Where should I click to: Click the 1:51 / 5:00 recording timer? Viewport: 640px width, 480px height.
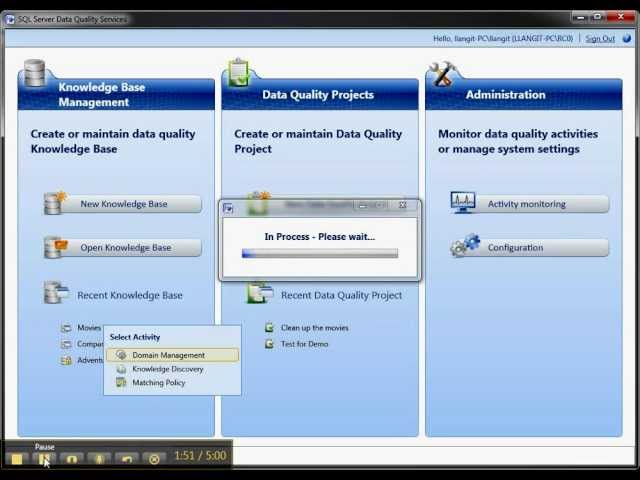(x=200, y=456)
